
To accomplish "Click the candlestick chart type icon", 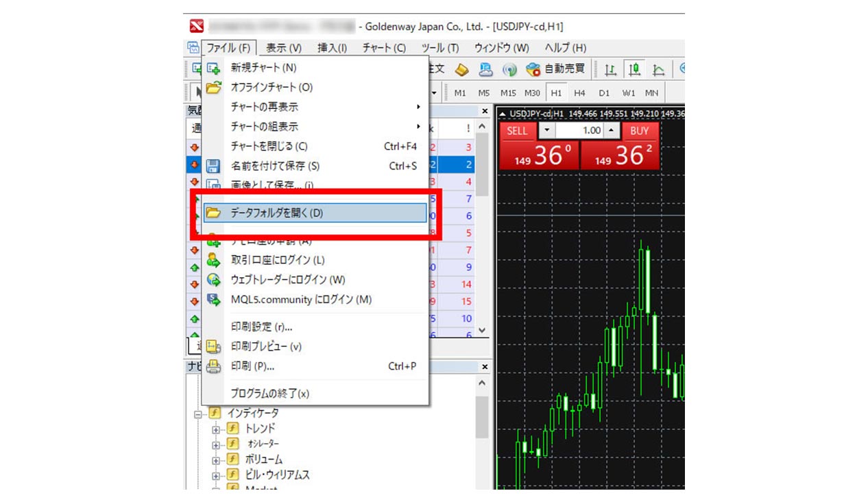I will coord(635,69).
